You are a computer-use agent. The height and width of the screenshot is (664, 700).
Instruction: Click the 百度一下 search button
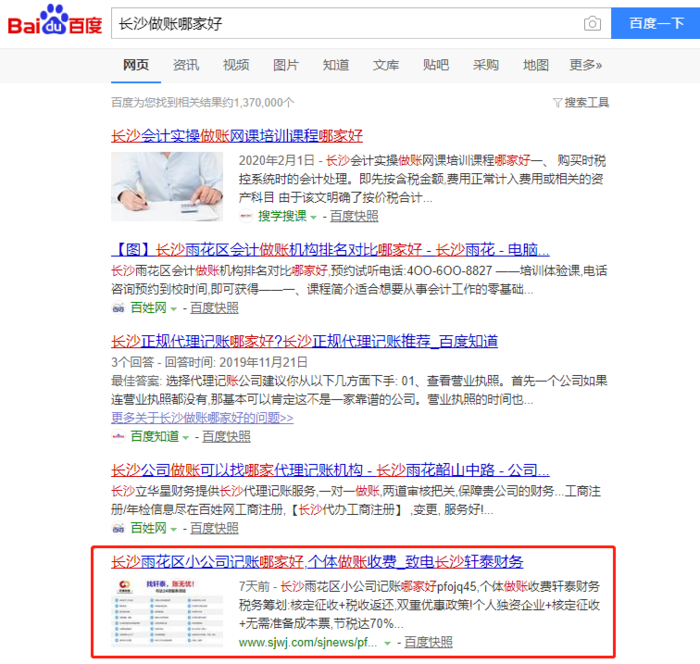[655, 23]
